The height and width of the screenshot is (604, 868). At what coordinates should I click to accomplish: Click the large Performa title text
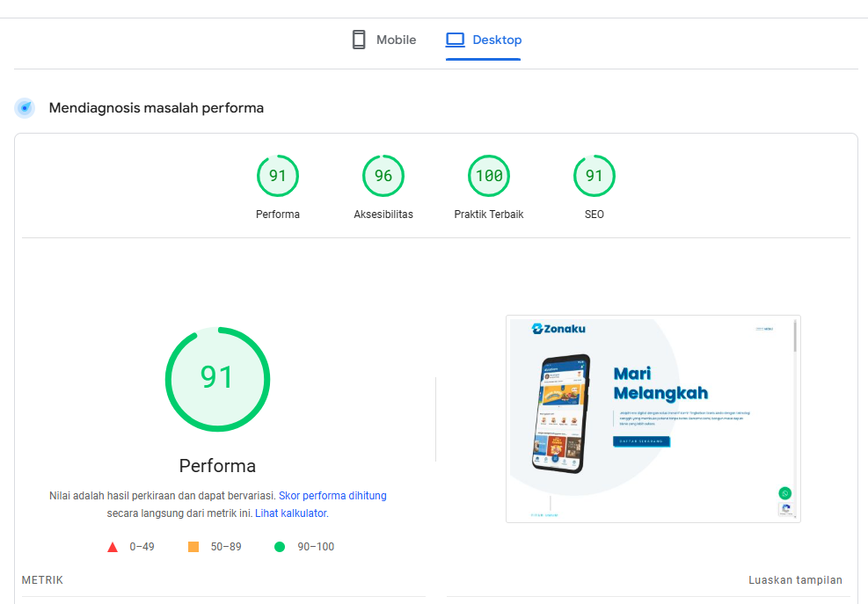pyautogui.click(x=217, y=466)
